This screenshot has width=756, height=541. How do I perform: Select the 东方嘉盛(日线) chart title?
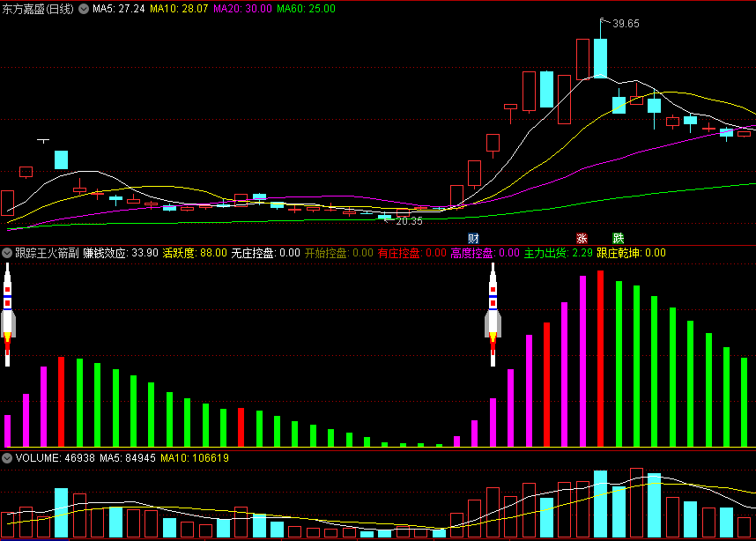point(38,9)
